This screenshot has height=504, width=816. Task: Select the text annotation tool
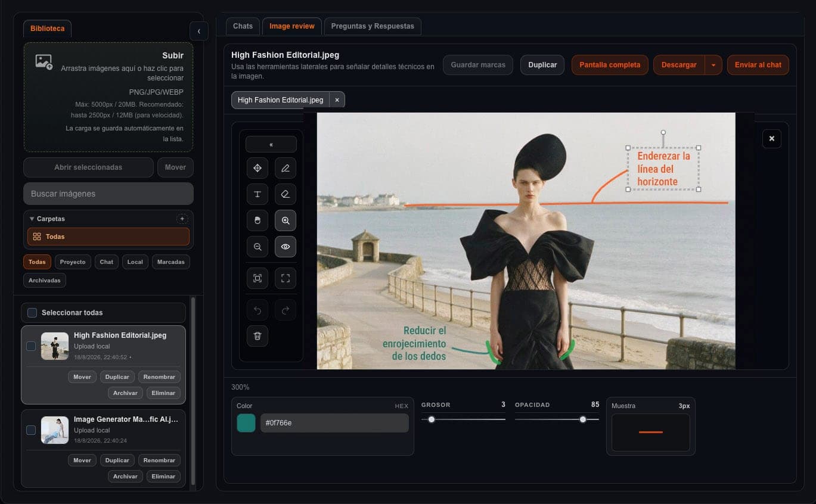click(x=257, y=194)
